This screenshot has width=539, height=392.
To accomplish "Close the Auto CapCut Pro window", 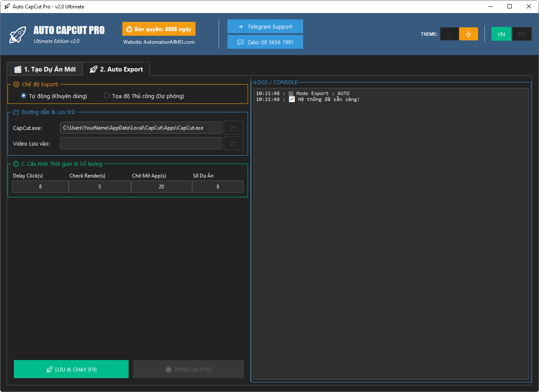I will (529, 6).
